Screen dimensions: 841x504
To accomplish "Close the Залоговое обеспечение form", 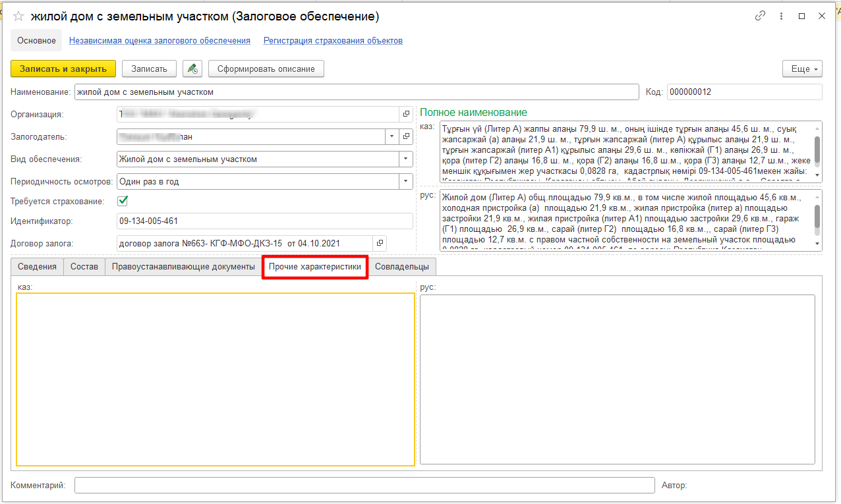I will point(822,16).
